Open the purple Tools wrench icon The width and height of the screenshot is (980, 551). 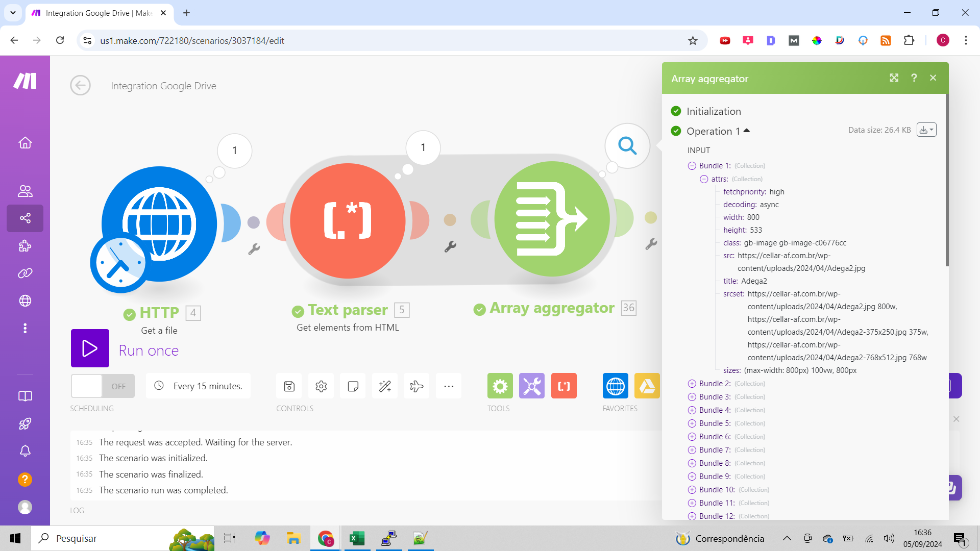(x=531, y=386)
